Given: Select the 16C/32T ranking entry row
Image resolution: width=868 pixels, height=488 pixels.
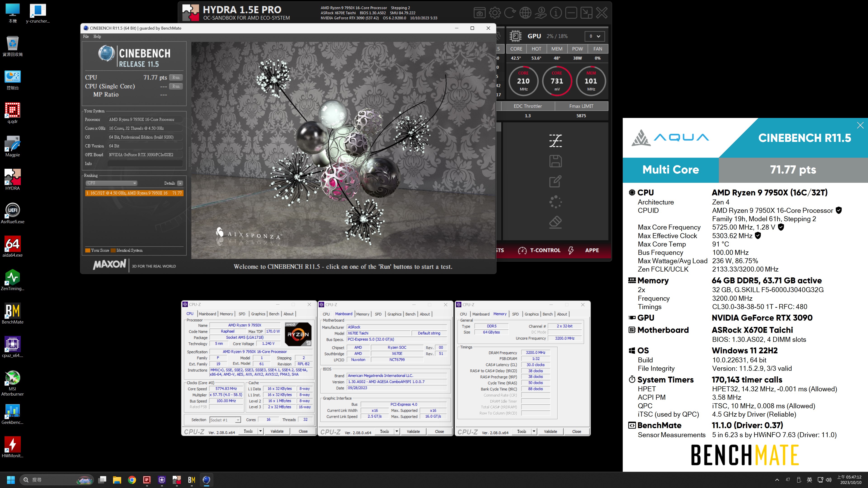Looking at the screenshot, I should (134, 193).
